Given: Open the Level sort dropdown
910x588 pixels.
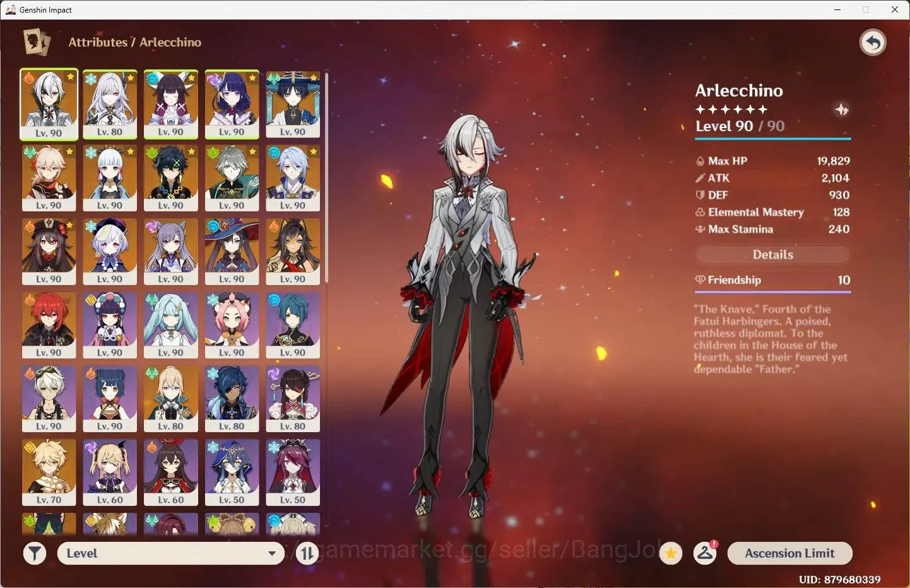Looking at the screenshot, I should click(x=171, y=553).
